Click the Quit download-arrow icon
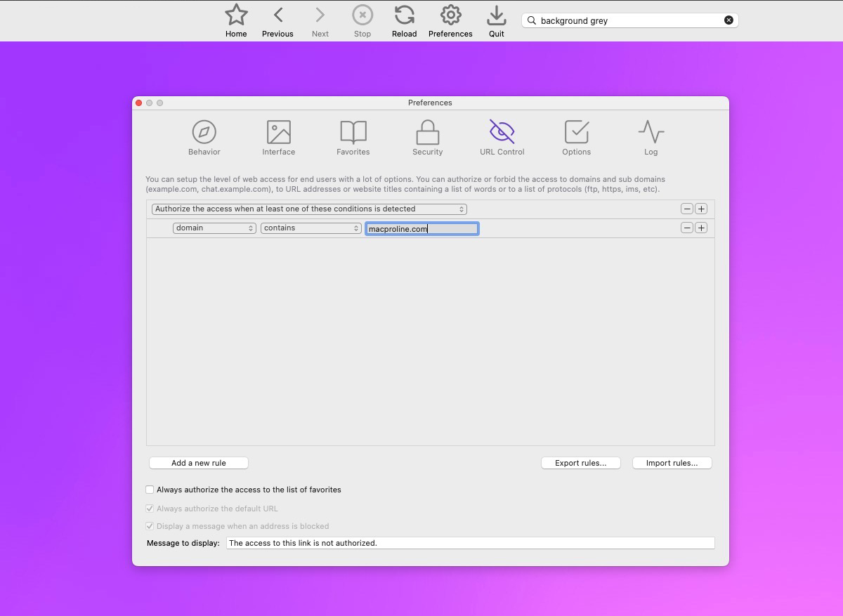This screenshot has height=616, width=843. pos(497,15)
